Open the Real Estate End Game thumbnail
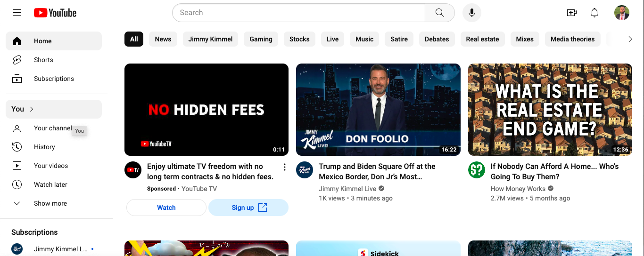Viewport: 644px width, 256px height. tap(550, 110)
